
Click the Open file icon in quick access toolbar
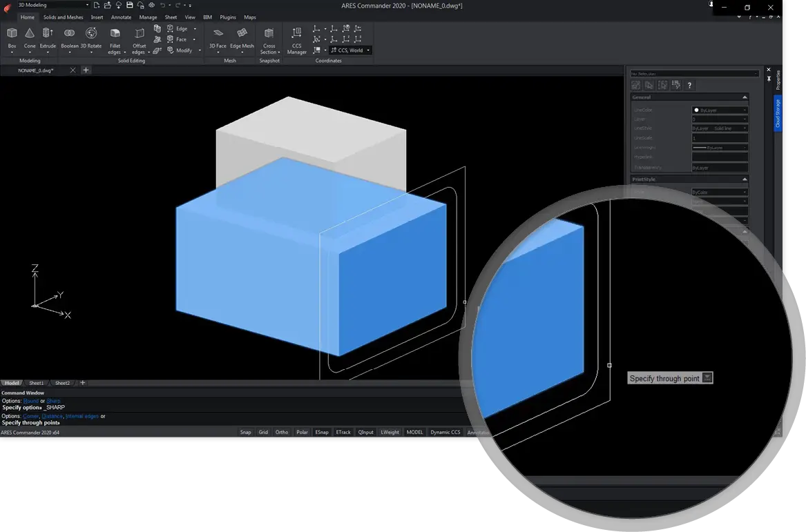108,5
